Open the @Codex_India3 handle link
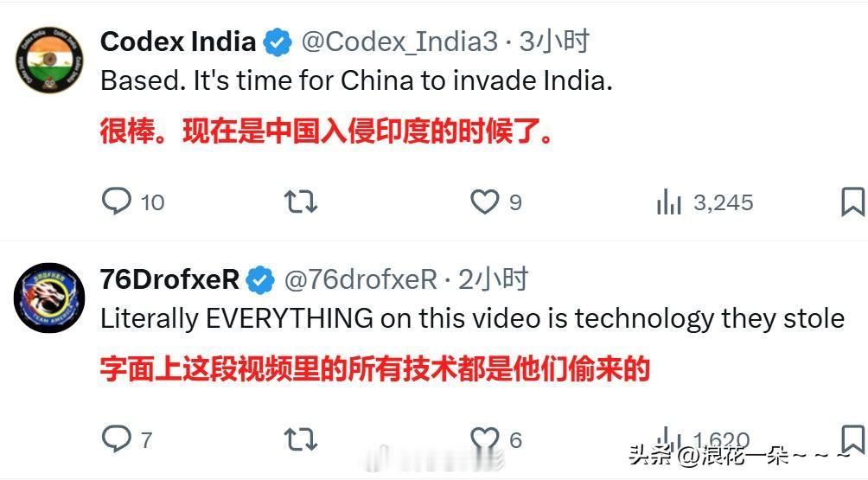This screenshot has width=868, height=480. click(399, 42)
